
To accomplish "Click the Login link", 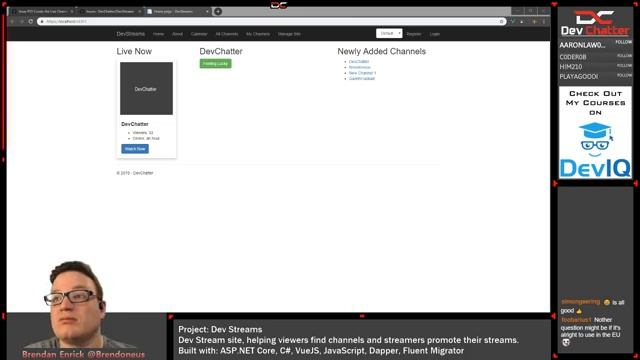I will point(435,34).
